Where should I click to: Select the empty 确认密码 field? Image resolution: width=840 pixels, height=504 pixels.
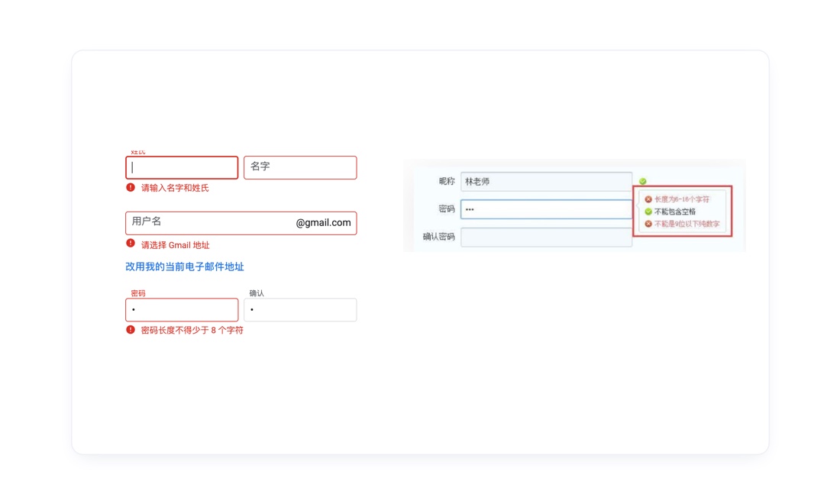click(546, 237)
